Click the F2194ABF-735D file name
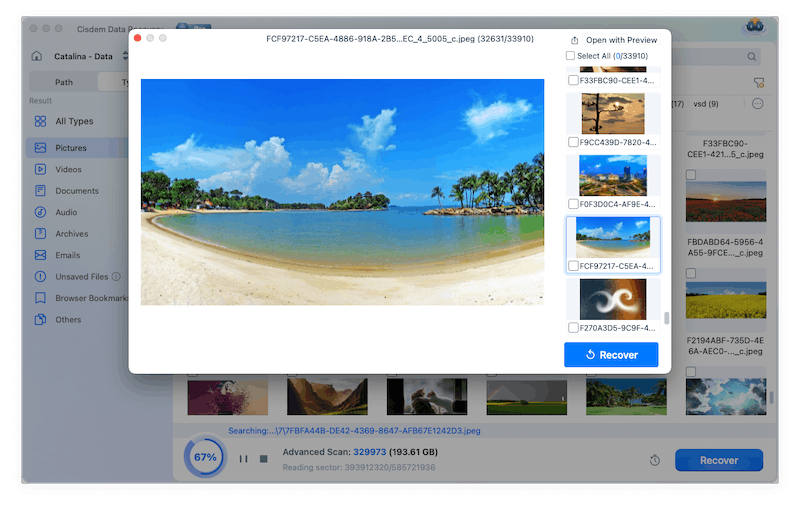 point(725,346)
